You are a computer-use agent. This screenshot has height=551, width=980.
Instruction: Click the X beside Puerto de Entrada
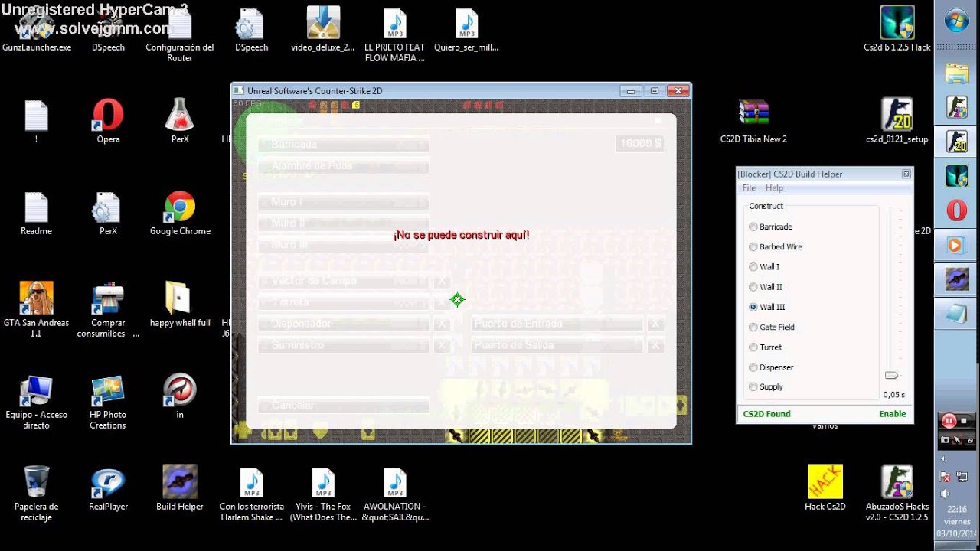click(655, 324)
